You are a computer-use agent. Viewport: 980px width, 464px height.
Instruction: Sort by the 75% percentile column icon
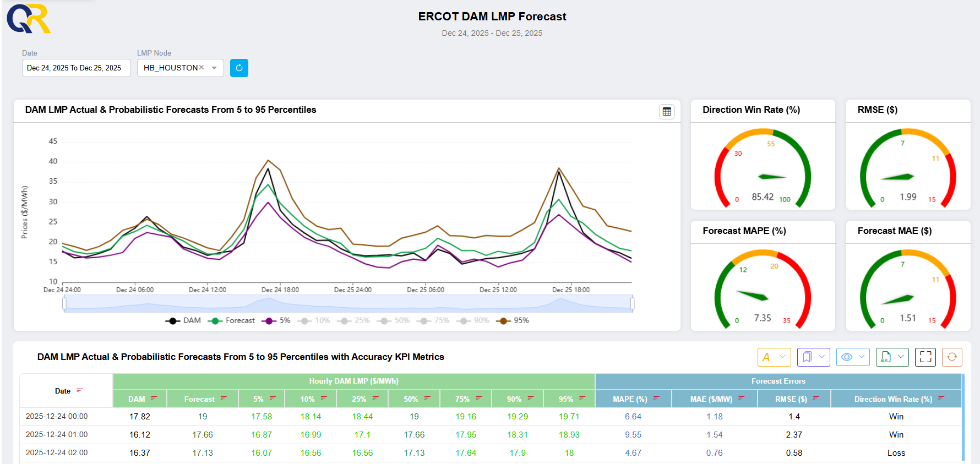coord(480,398)
